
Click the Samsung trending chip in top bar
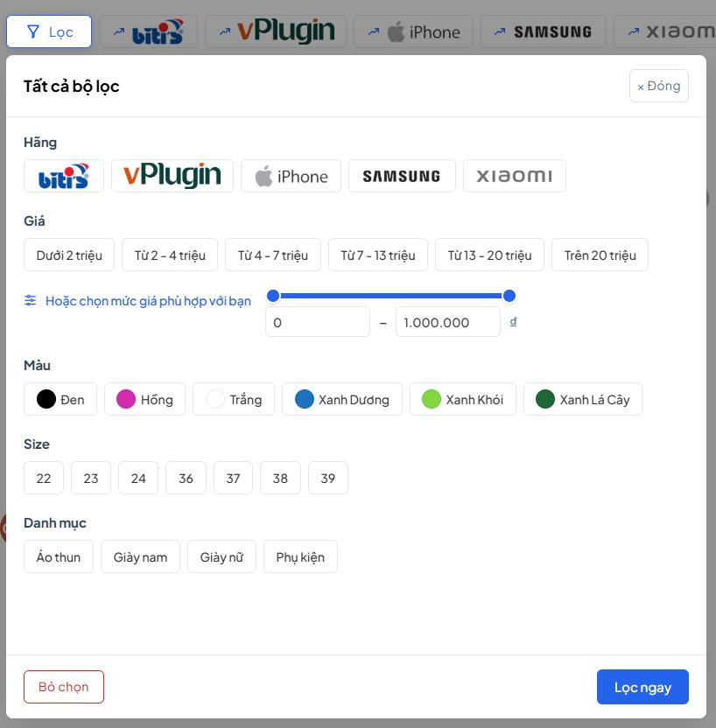[x=543, y=31]
